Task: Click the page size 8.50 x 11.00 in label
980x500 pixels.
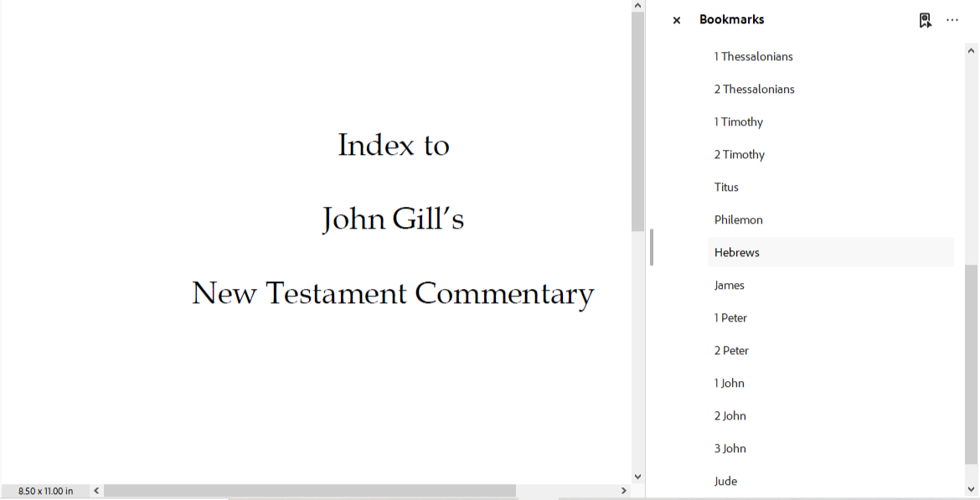Action: pos(45,491)
